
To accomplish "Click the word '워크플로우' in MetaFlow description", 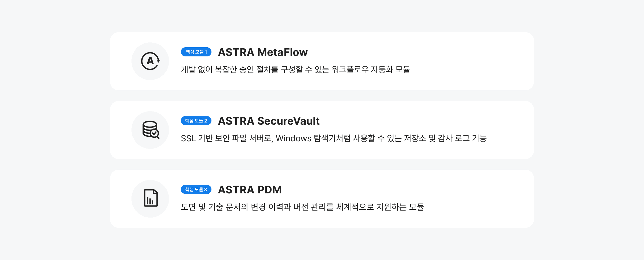I will click(350, 70).
